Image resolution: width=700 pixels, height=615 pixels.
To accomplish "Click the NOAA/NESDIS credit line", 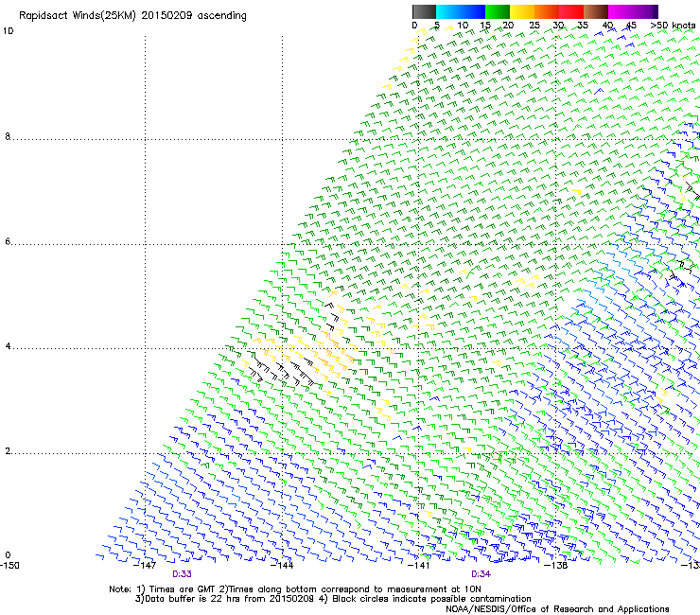I will [557, 609].
